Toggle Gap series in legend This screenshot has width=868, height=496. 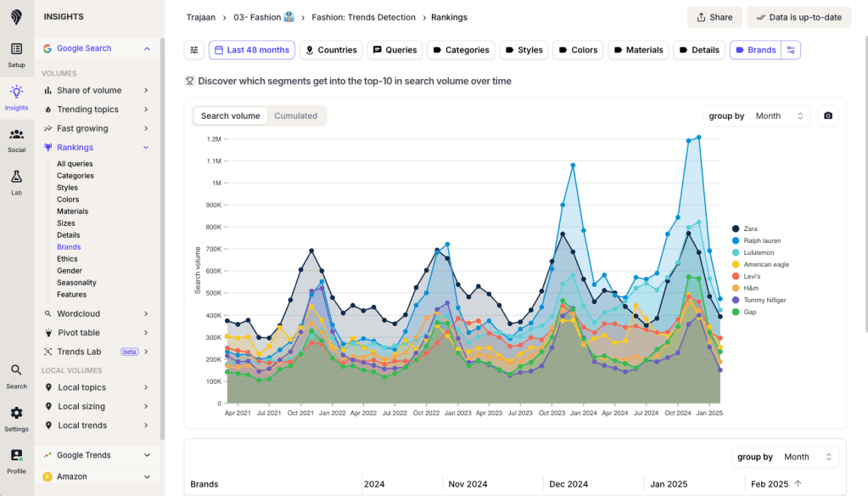(x=744, y=312)
